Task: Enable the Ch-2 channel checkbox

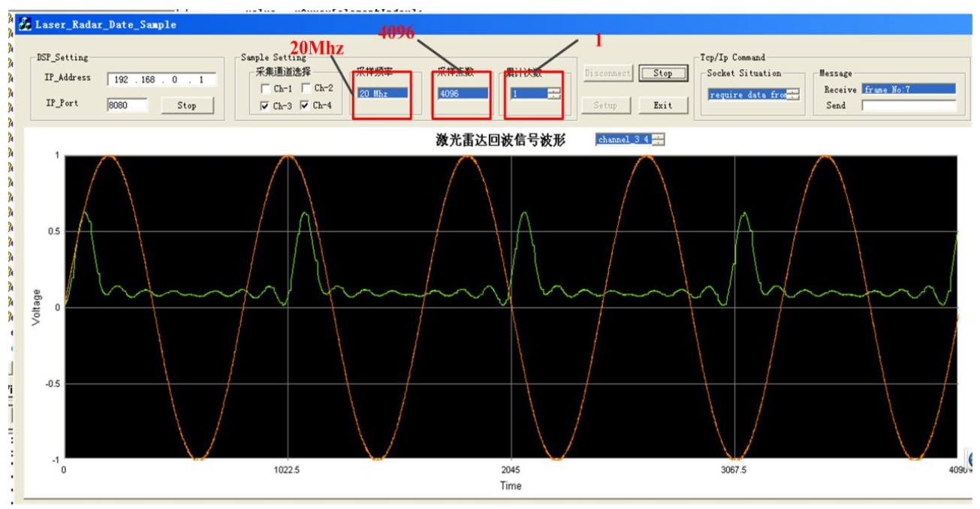Action: (x=306, y=89)
